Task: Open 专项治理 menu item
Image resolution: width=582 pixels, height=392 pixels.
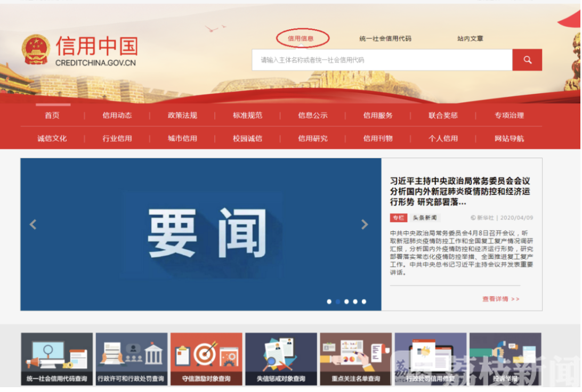Action: [x=509, y=116]
